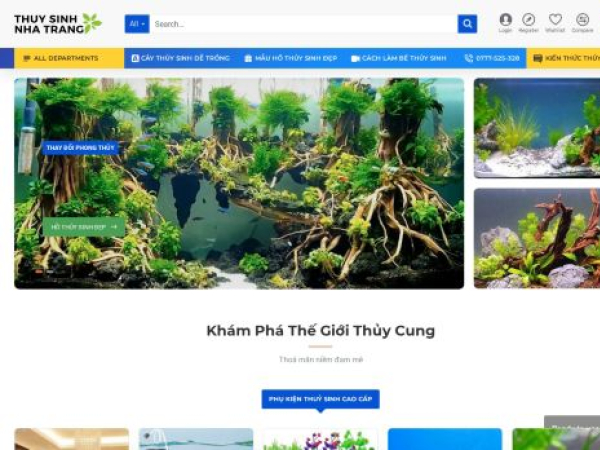Open the Login user icon
This screenshot has height=450, width=600.
(x=505, y=20)
